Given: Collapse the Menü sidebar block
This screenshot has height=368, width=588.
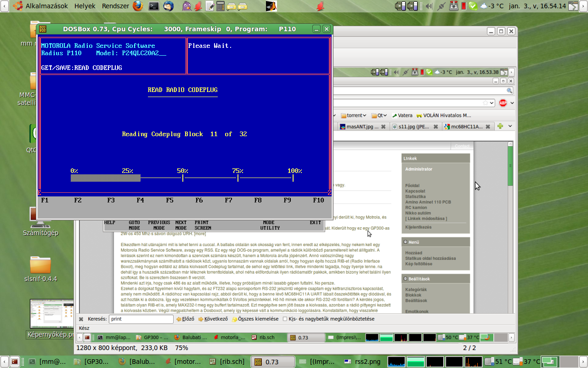Looking at the screenshot, I should point(405,241).
